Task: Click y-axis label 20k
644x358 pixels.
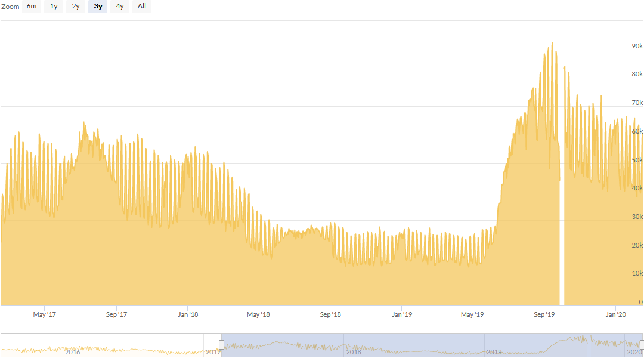Action: point(637,245)
